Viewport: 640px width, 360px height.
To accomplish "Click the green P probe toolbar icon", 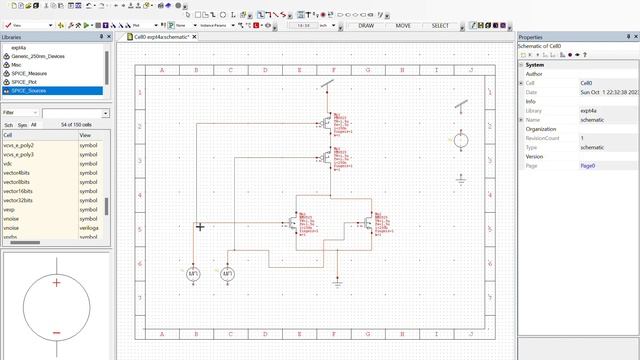I will point(171,25).
